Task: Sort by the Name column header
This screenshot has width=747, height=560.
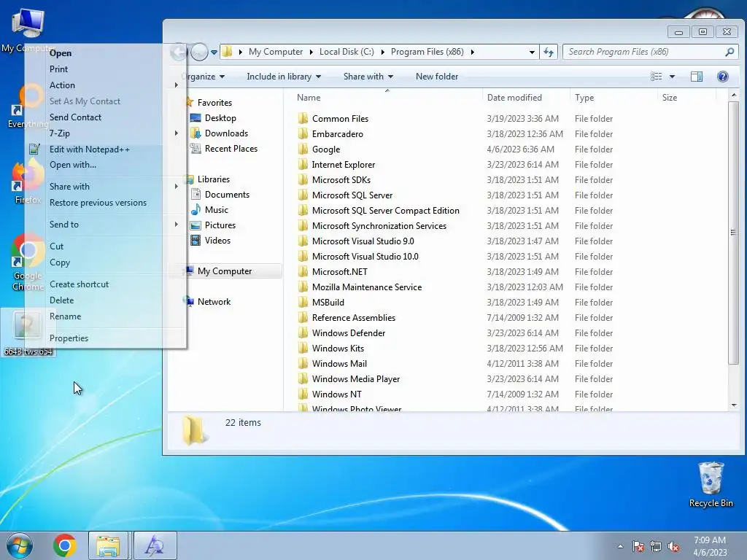Action: click(x=387, y=98)
